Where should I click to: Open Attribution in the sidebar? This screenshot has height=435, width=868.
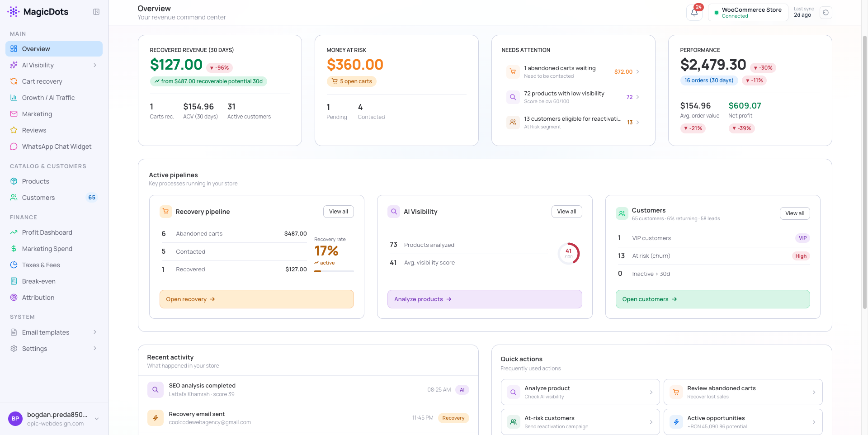(x=54, y=298)
